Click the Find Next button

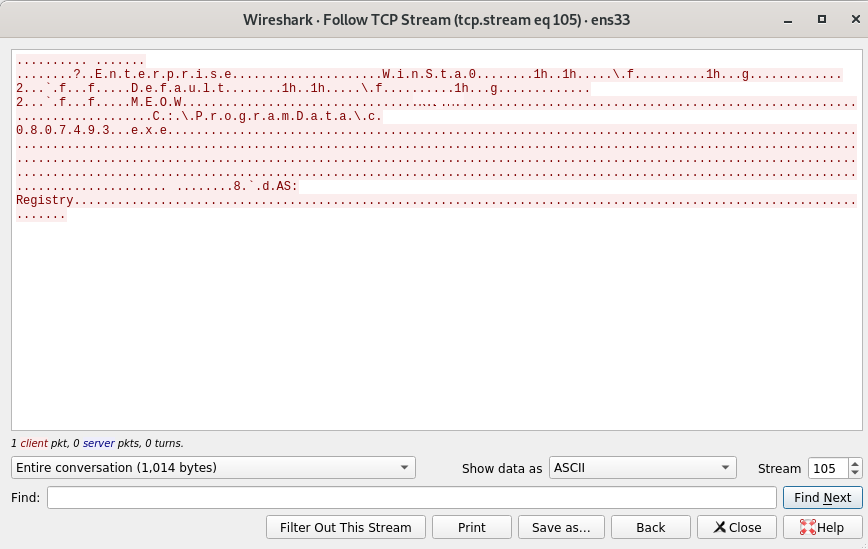point(823,498)
